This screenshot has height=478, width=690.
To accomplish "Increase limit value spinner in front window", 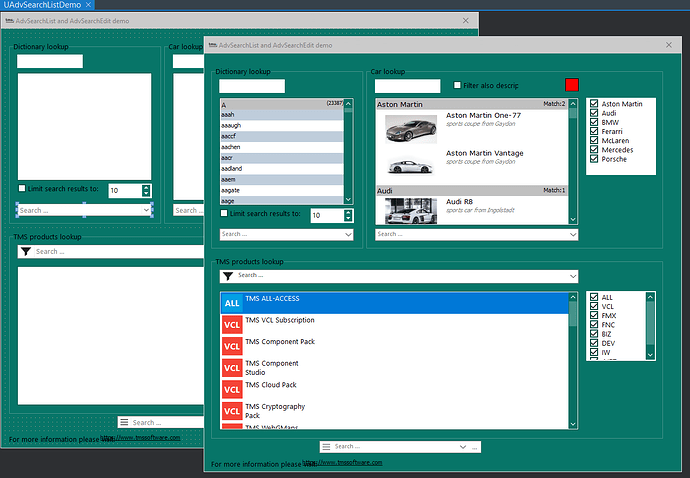I will pyautogui.click(x=348, y=212).
